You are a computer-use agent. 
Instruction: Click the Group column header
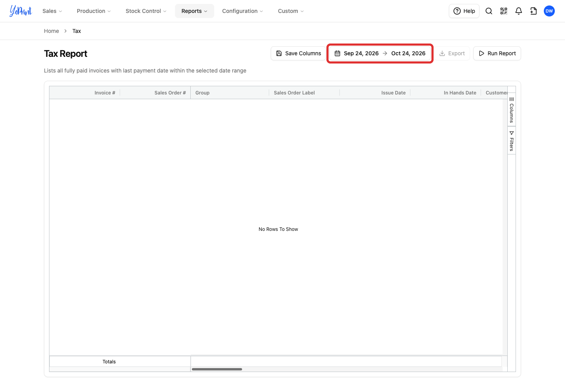coord(230,93)
